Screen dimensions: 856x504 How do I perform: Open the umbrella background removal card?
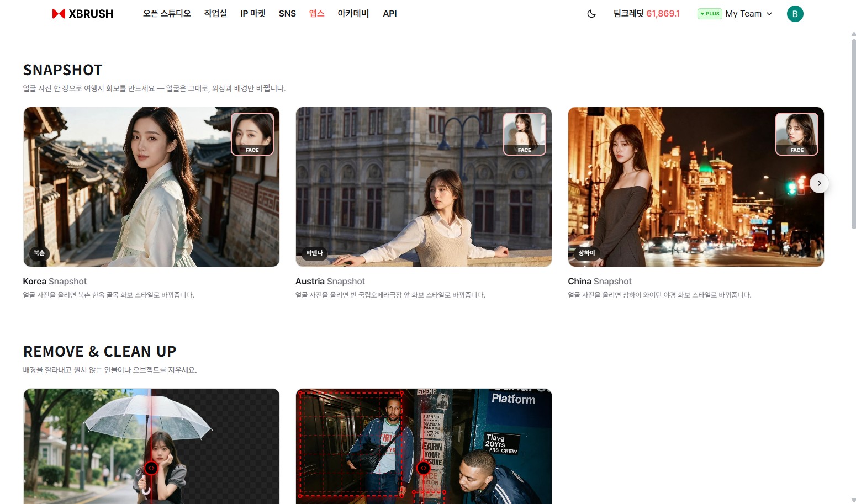tap(151, 446)
